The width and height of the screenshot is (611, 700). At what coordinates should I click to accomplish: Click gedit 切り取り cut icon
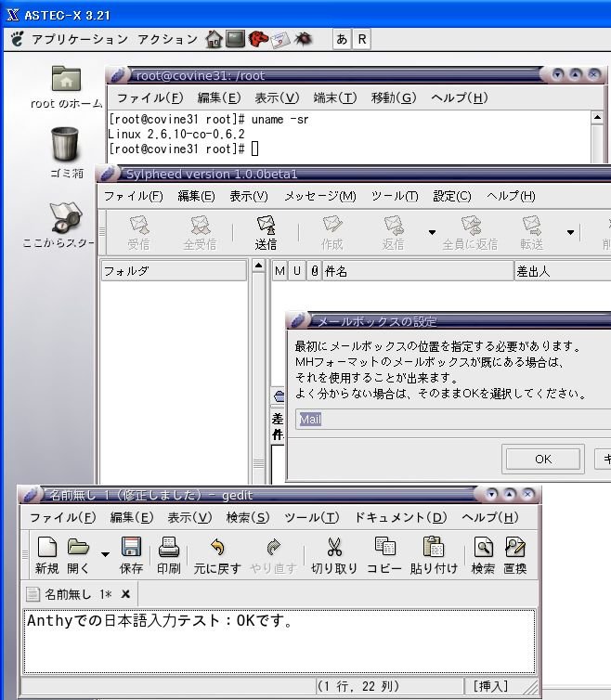coord(334,555)
